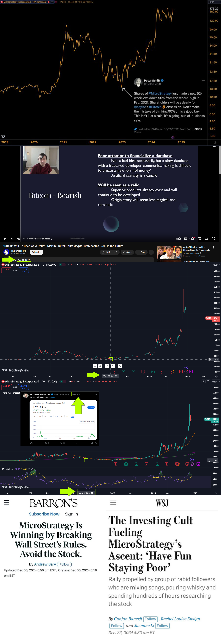The image size is (221, 644).
Task: Select the YTD range tab in Market Summary
Action: [x=56, y=416]
